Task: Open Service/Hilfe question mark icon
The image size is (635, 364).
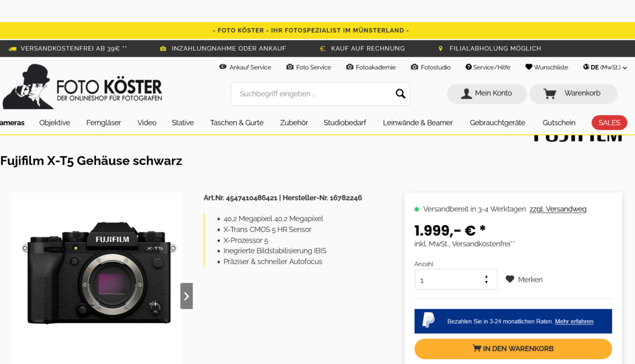Action: click(468, 67)
